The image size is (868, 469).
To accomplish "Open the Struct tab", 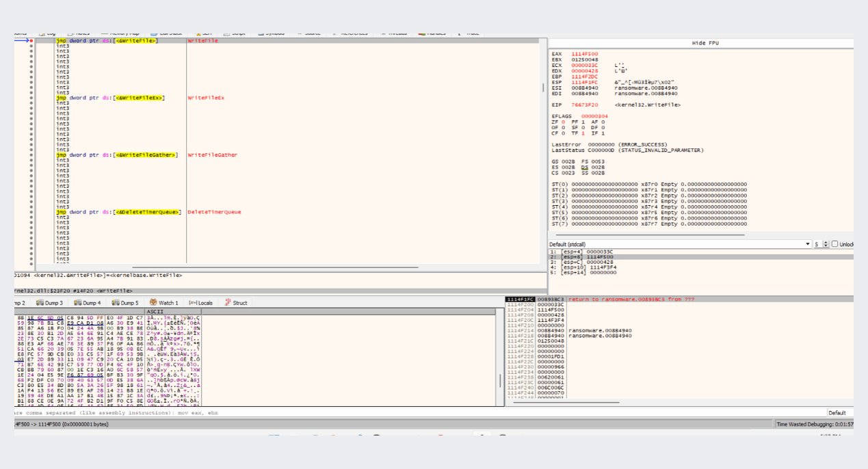I will 236,303.
